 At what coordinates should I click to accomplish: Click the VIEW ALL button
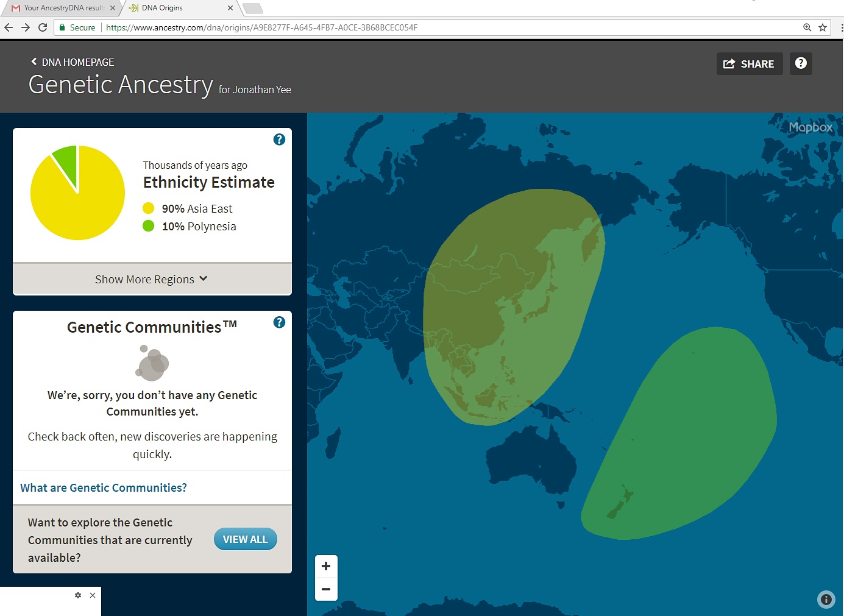[245, 539]
